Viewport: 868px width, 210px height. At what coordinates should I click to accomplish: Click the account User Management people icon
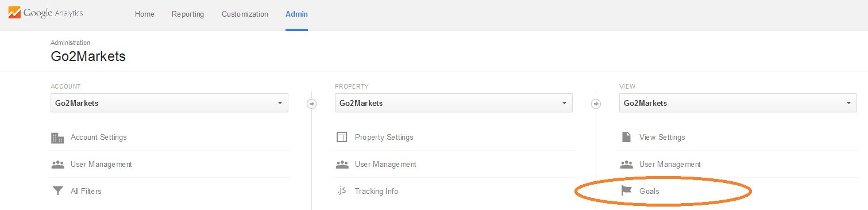tap(57, 164)
